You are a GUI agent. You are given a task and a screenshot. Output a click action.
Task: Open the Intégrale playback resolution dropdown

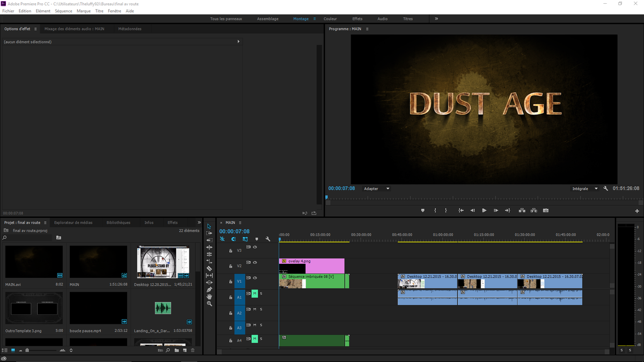[585, 189]
